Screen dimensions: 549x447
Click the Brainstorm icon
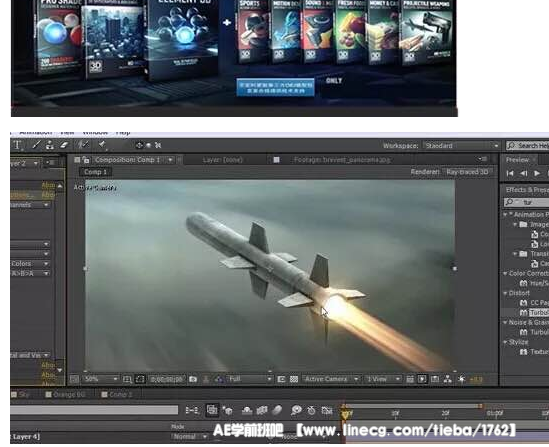(x=296, y=410)
